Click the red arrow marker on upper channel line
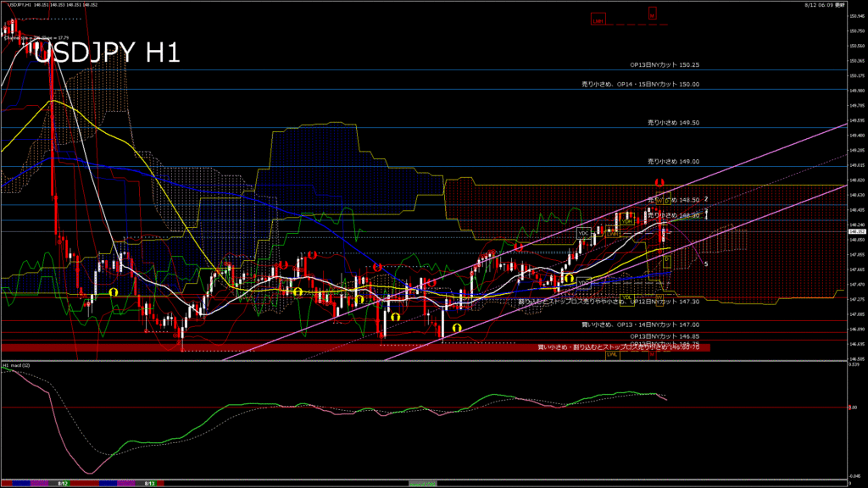 (659, 182)
